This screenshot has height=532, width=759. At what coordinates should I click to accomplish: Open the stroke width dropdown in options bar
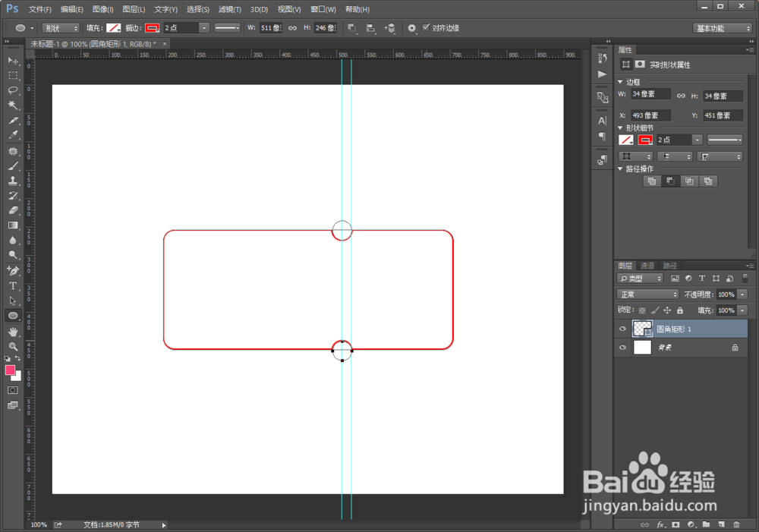pos(203,28)
